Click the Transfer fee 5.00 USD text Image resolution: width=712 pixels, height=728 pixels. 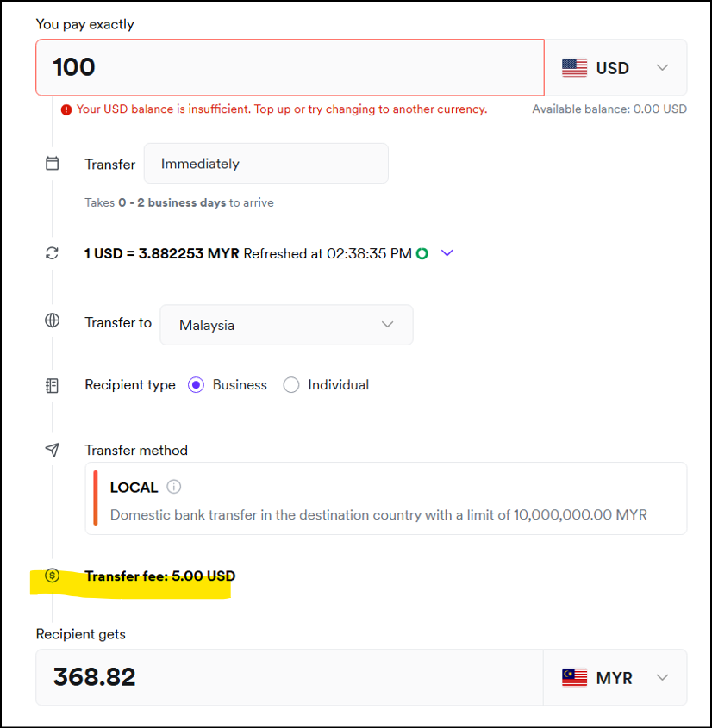pos(160,576)
